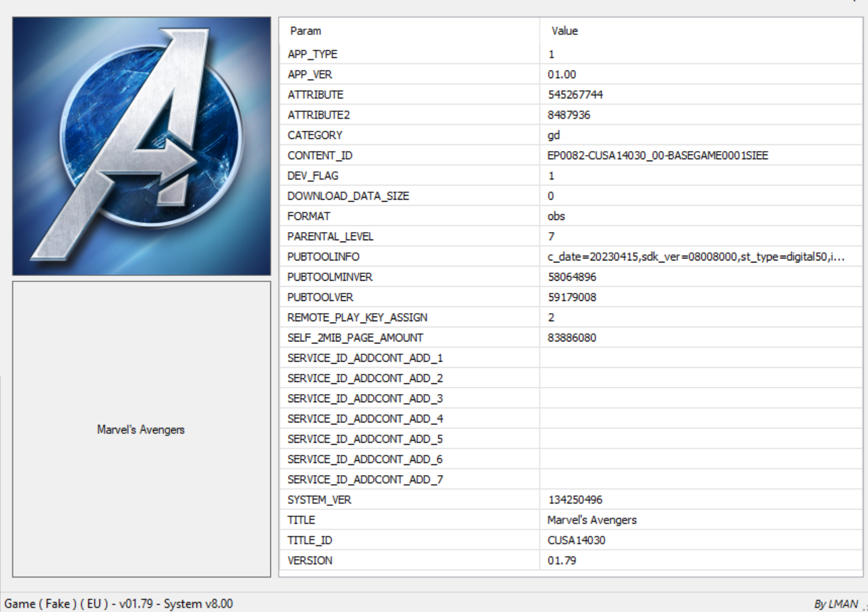Click the value 59179008
This screenshot has height=612, width=868.
(x=572, y=298)
